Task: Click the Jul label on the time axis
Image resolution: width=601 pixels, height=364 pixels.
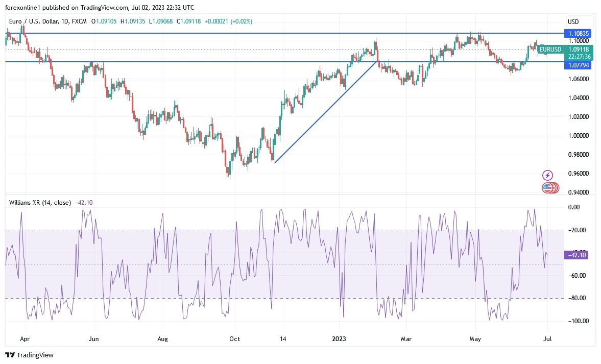Action: coord(547,338)
